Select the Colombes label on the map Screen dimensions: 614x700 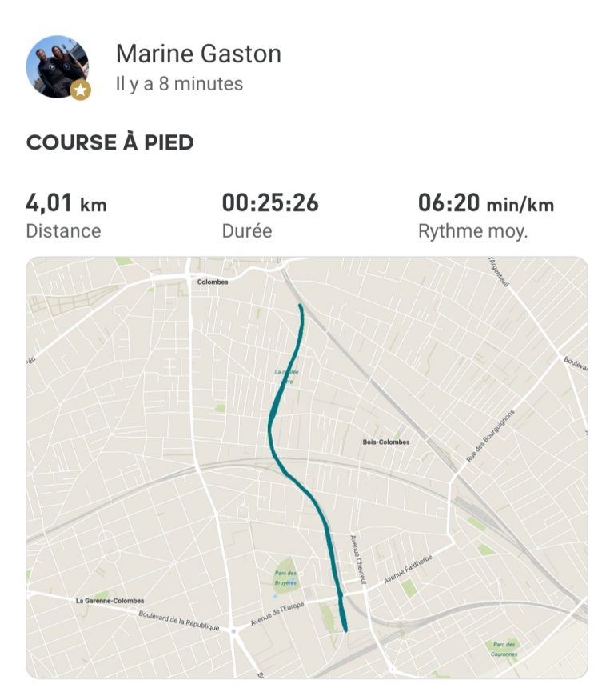point(213,282)
